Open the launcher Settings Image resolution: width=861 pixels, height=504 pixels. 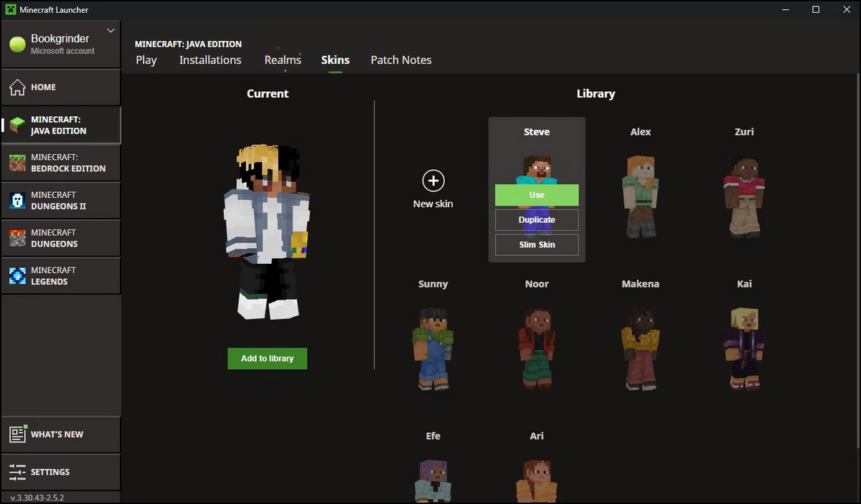(50, 472)
